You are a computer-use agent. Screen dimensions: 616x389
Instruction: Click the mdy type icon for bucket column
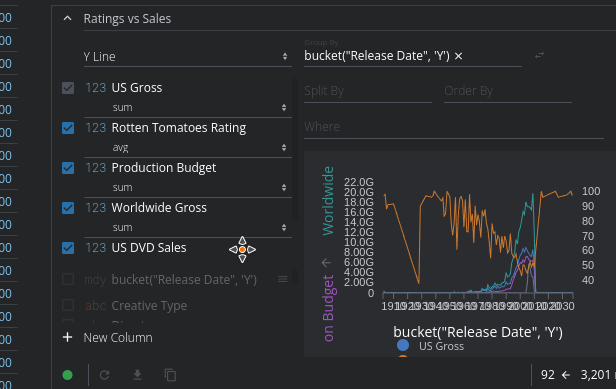[95, 280]
